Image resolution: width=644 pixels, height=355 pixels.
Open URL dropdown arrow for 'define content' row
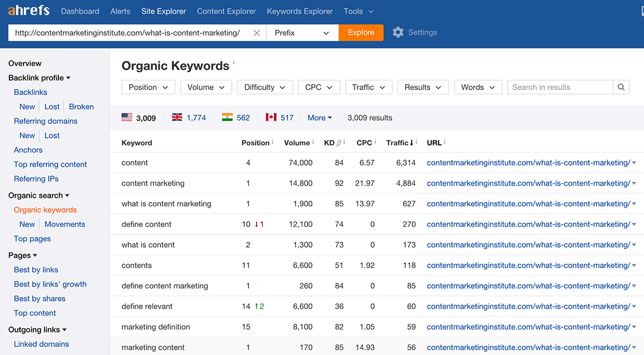point(634,225)
